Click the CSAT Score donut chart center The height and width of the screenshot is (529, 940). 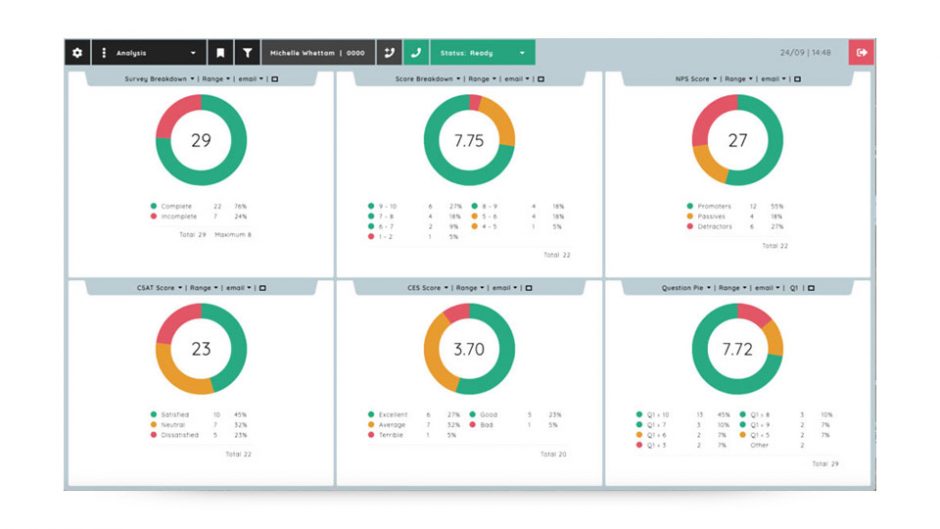click(x=201, y=349)
